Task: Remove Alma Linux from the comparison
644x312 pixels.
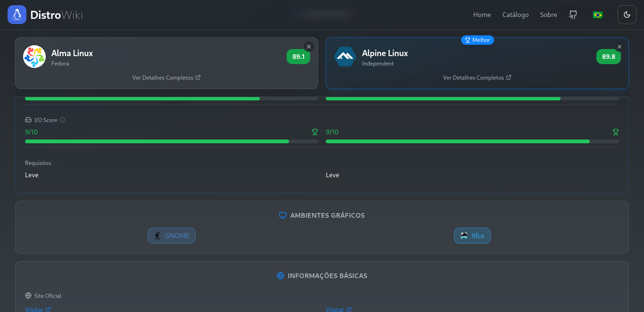Action: coord(309,47)
